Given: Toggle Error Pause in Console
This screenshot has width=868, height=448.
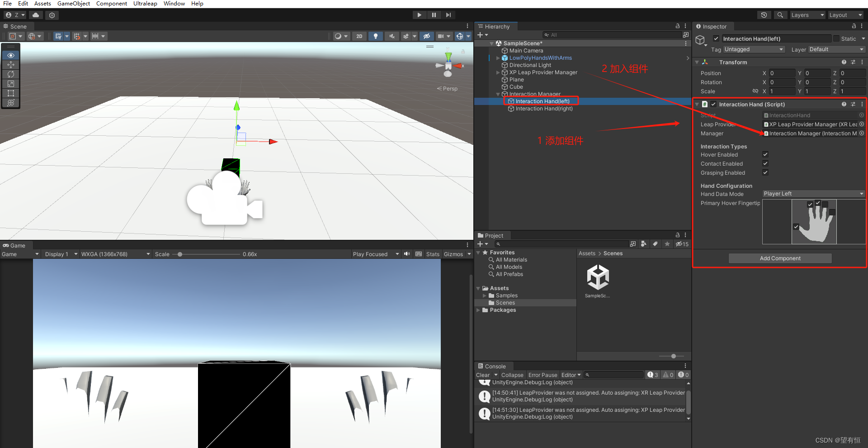Looking at the screenshot, I should (x=542, y=375).
